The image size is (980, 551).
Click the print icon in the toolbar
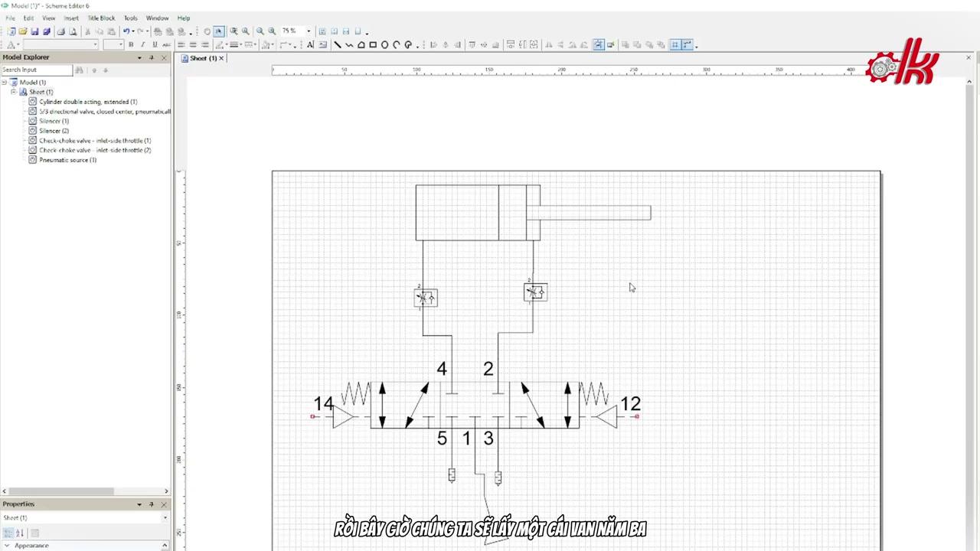[61, 31]
